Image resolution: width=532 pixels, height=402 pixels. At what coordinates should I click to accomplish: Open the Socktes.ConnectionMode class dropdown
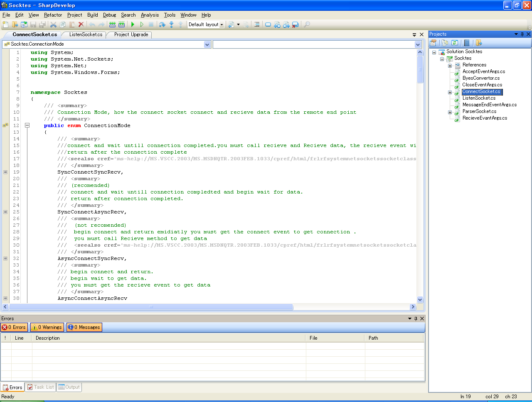207,44
